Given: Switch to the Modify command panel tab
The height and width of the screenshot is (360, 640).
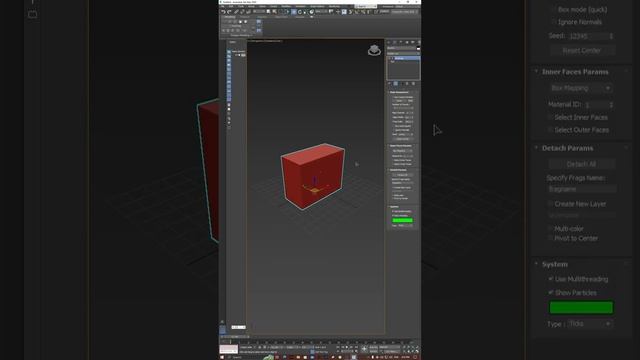Looking at the screenshot, I should tap(395, 42).
